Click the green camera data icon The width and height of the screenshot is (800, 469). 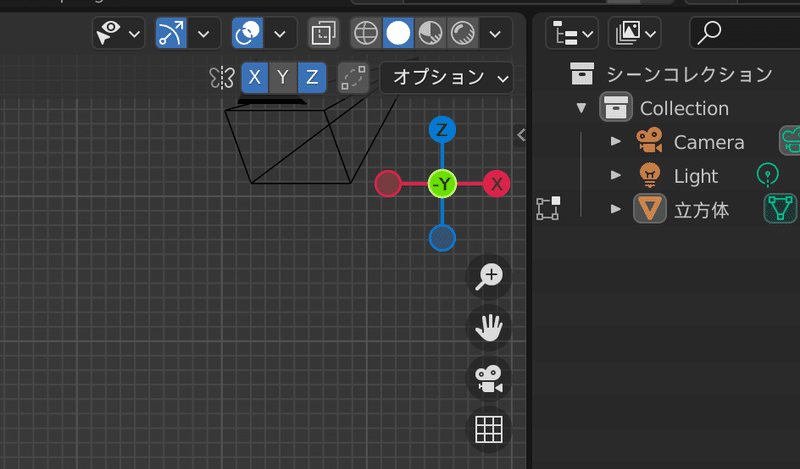[790, 141]
